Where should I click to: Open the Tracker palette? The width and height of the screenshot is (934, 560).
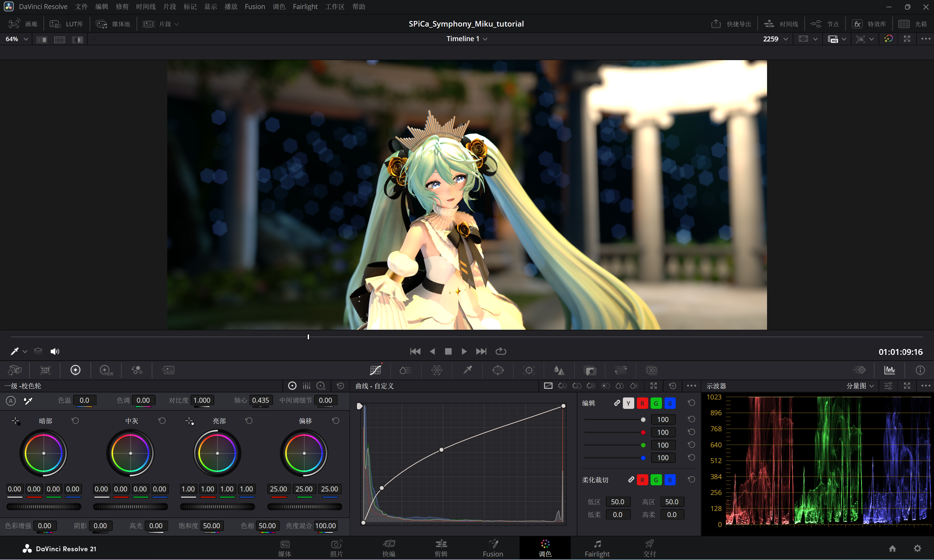(529, 370)
